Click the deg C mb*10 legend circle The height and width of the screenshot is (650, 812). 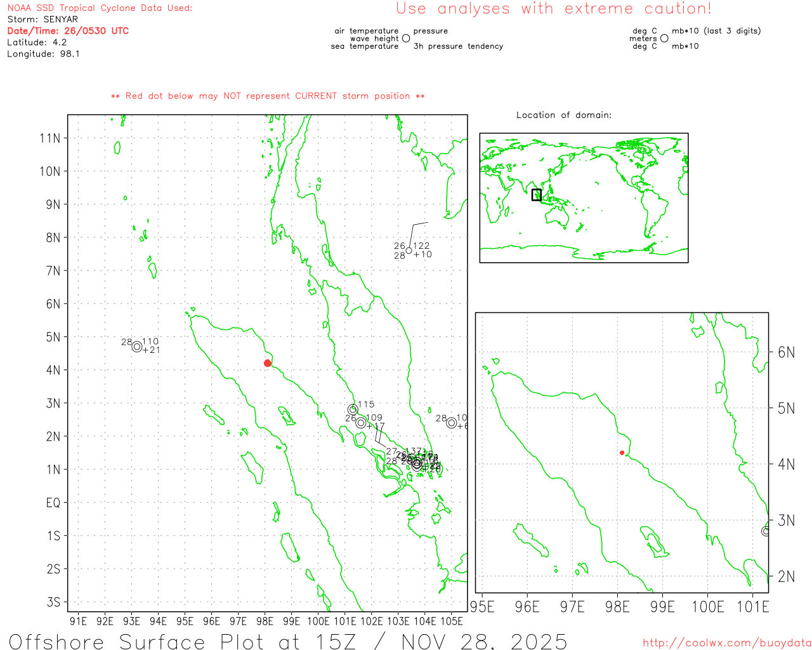point(664,38)
